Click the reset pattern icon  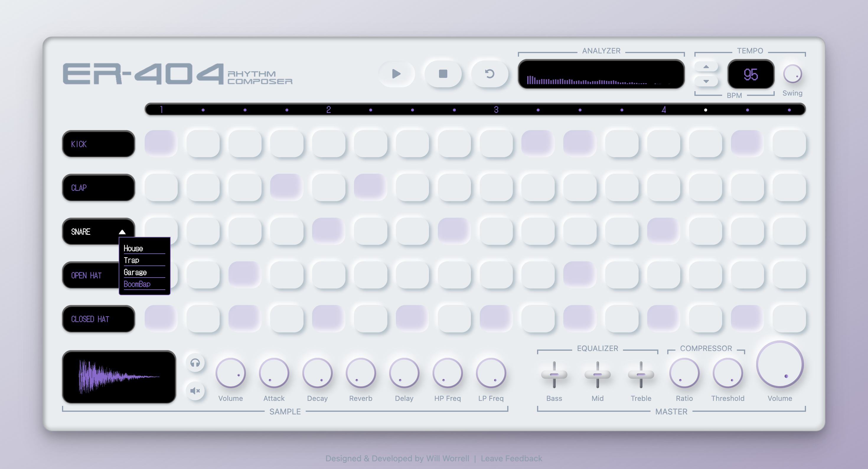coord(490,74)
